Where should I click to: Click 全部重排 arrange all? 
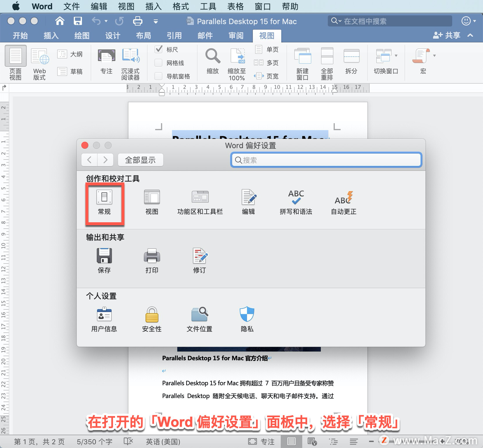click(x=327, y=64)
